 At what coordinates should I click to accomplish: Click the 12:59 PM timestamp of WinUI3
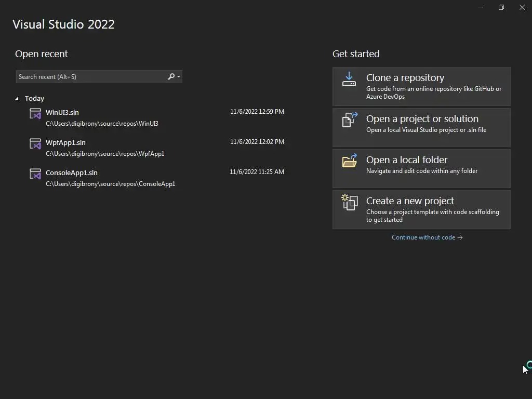point(257,112)
